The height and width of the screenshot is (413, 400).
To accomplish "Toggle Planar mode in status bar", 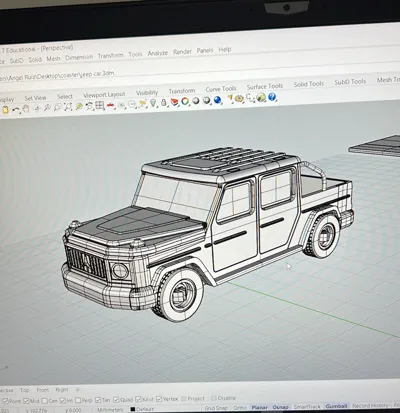I will coord(260,407).
